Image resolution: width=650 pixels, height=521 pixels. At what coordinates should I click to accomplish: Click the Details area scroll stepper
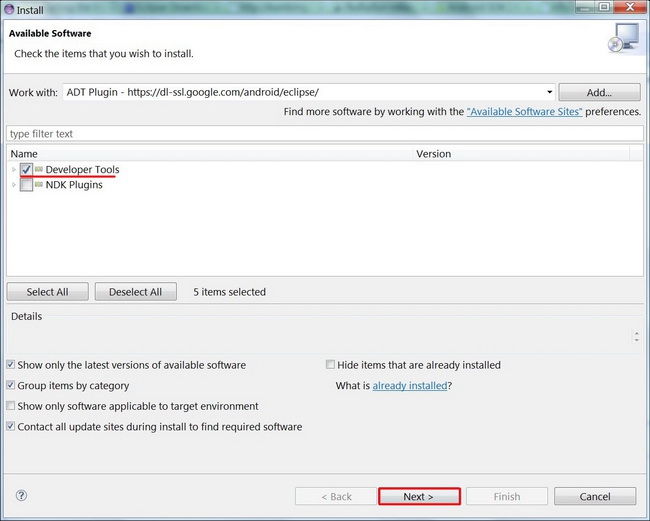[636, 336]
